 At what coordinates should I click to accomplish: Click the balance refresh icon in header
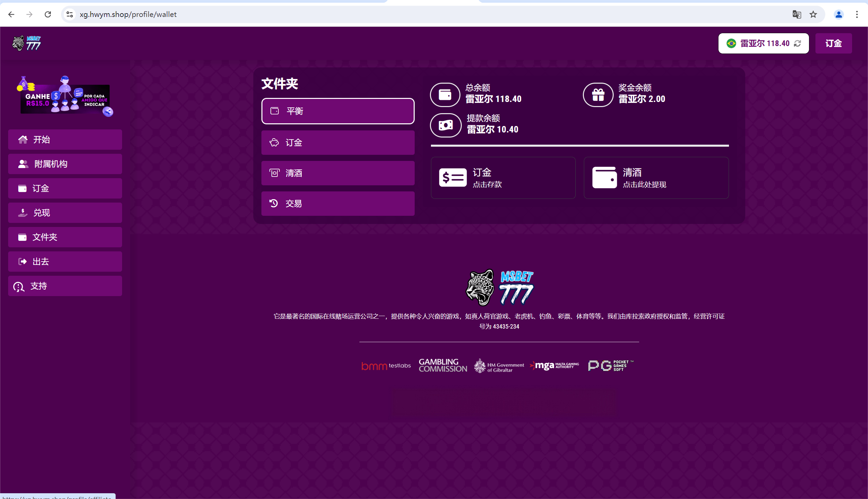click(797, 43)
